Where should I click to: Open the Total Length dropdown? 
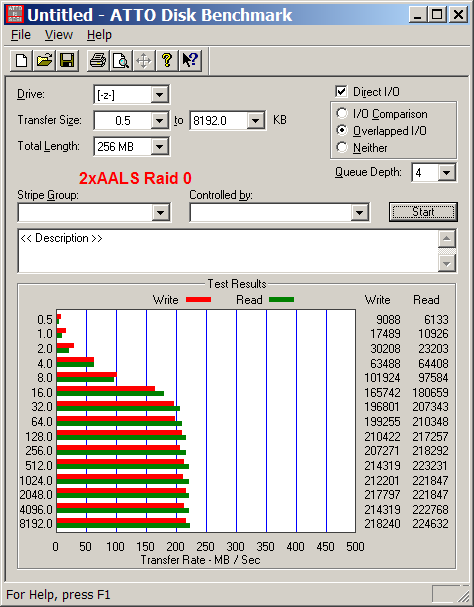pos(159,147)
